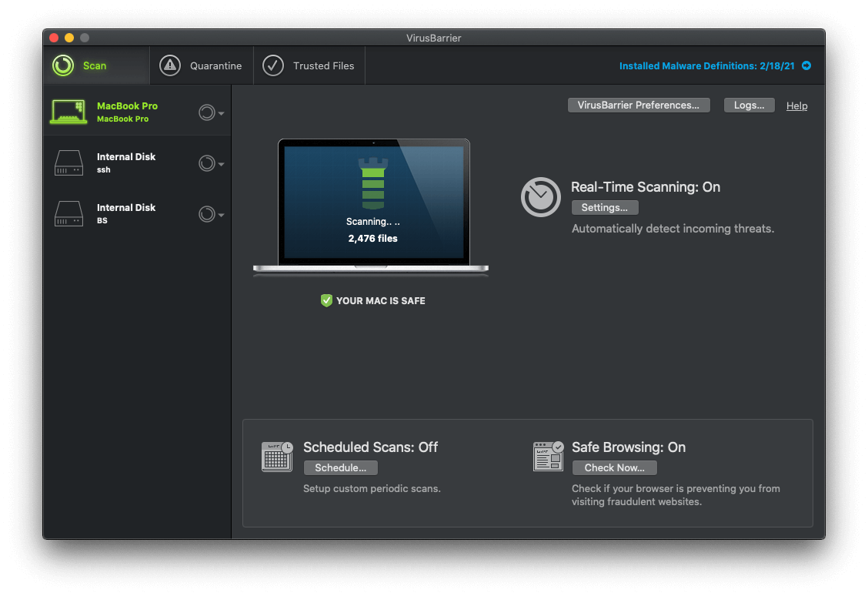Screen dimensions: 868x596
Task: Click the green castle tower scanning icon
Action: click(x=373, y=182)
